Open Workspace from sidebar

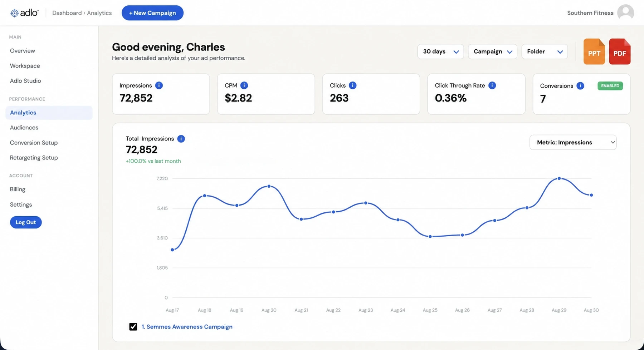(25, 66)
